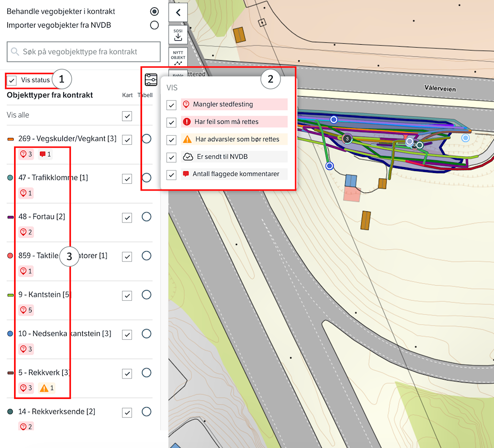
Task: Open the status filter settings icon
Action: click(x=151, y=80)
